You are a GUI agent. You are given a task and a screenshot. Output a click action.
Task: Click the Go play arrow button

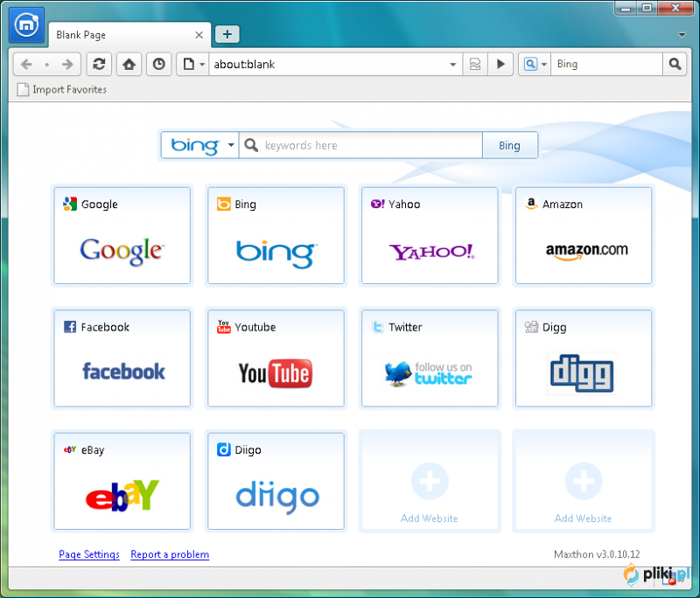coord(500,64)
